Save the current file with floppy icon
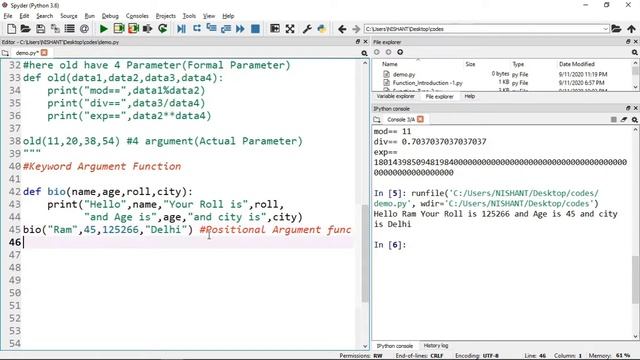This screenshot has width=640, height=360. click(40, 29)
